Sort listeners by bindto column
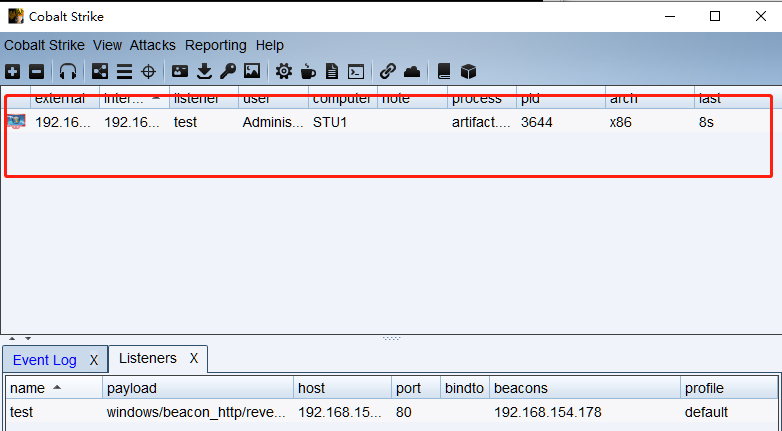Screen dimensions: 782x431 [465, 388]
